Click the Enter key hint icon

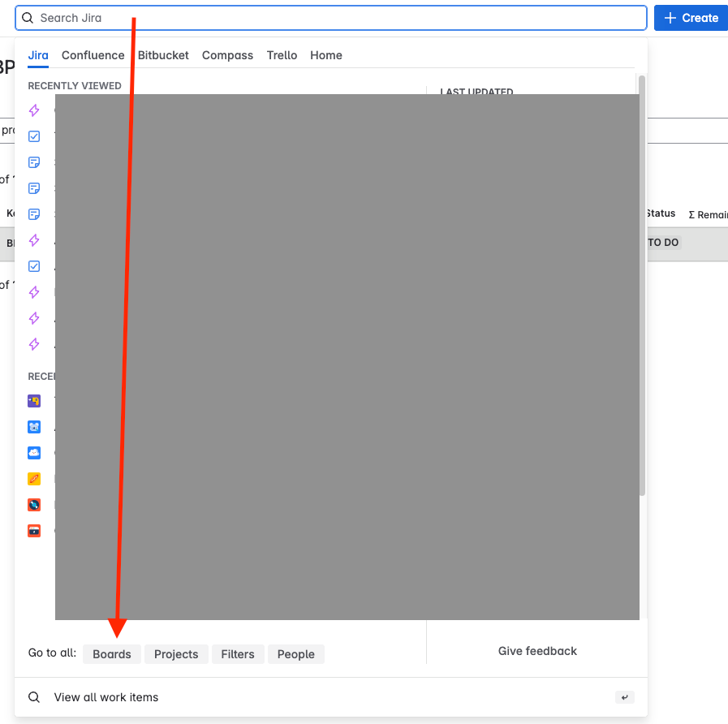[x=624, y=697]
